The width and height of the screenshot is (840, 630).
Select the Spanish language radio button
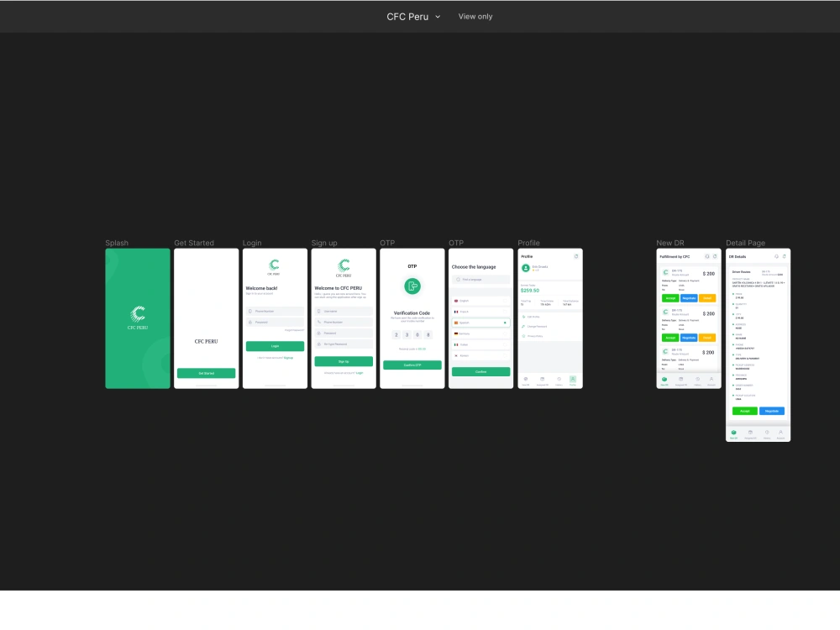[505, 323]
